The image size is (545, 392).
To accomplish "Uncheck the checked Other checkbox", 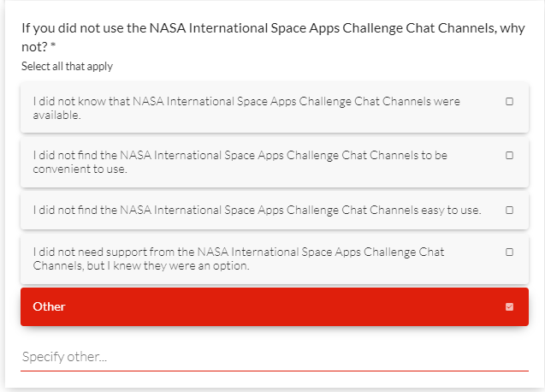I will pyautogui.click(x=509, y=306).
